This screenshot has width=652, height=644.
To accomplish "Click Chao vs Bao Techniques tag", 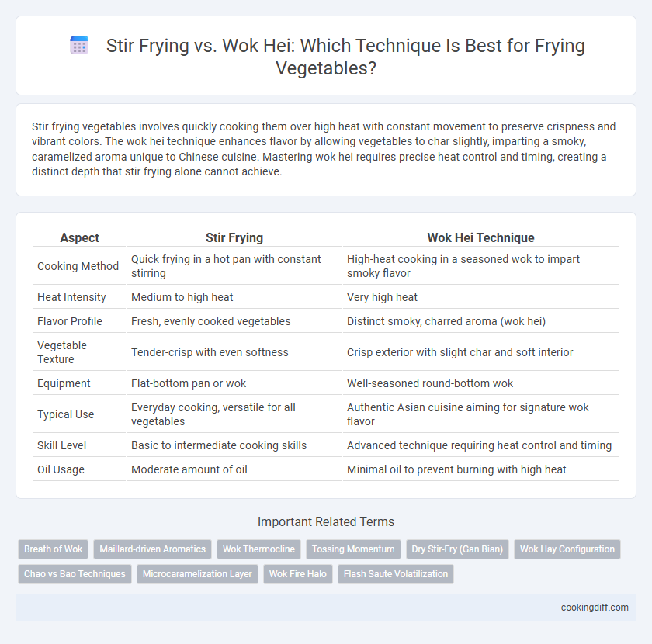I will pyautogui.click(x=75, y=574).
